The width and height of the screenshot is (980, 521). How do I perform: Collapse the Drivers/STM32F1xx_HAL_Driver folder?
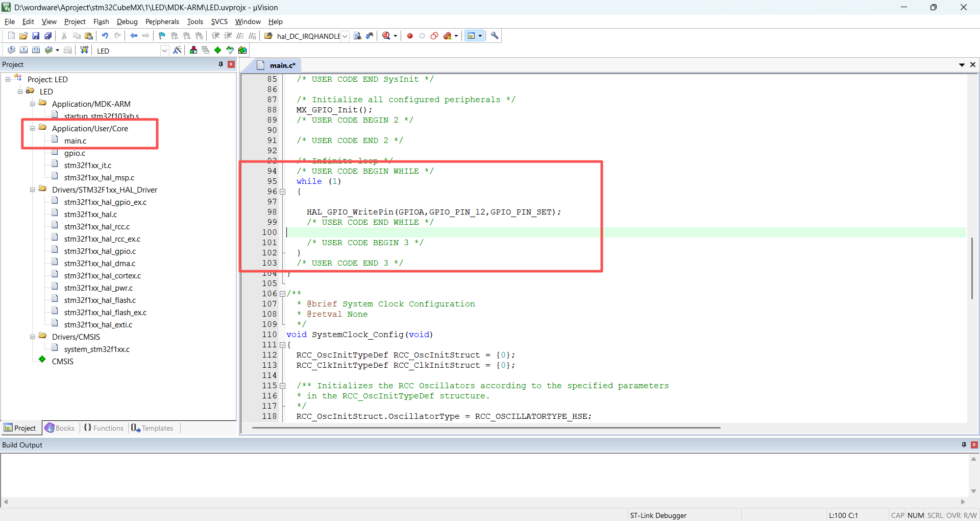point(32,190)
